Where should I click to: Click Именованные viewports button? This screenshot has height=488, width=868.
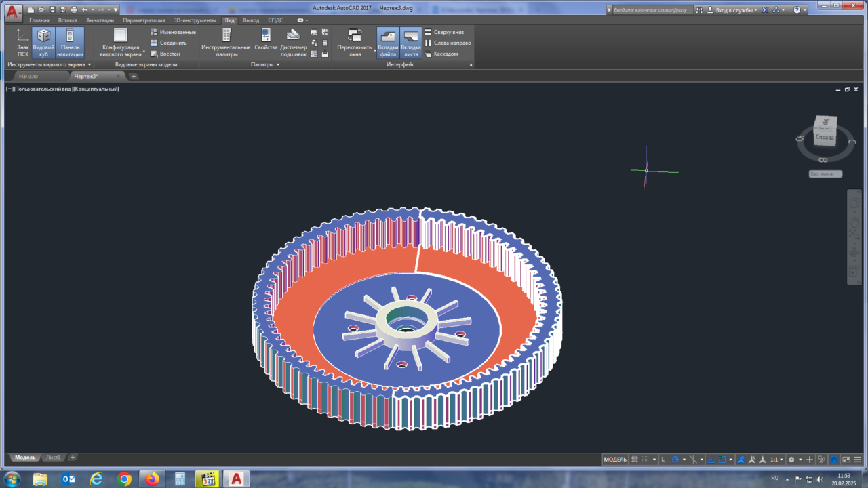pos(173,32)
